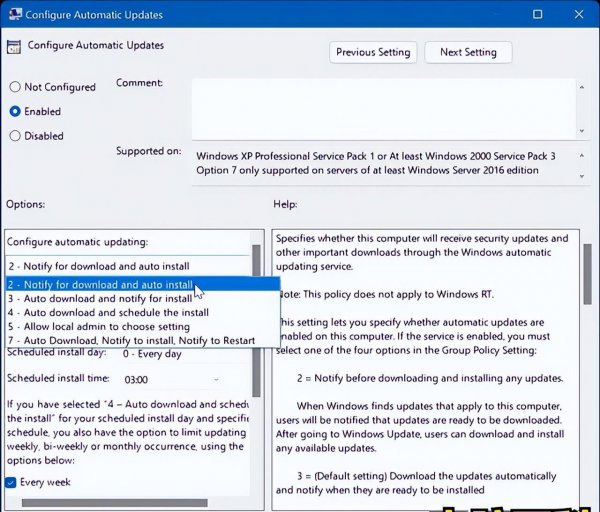Maximize the Configure Automatic Updates window

pyautogui.click(x=538, y=15)
